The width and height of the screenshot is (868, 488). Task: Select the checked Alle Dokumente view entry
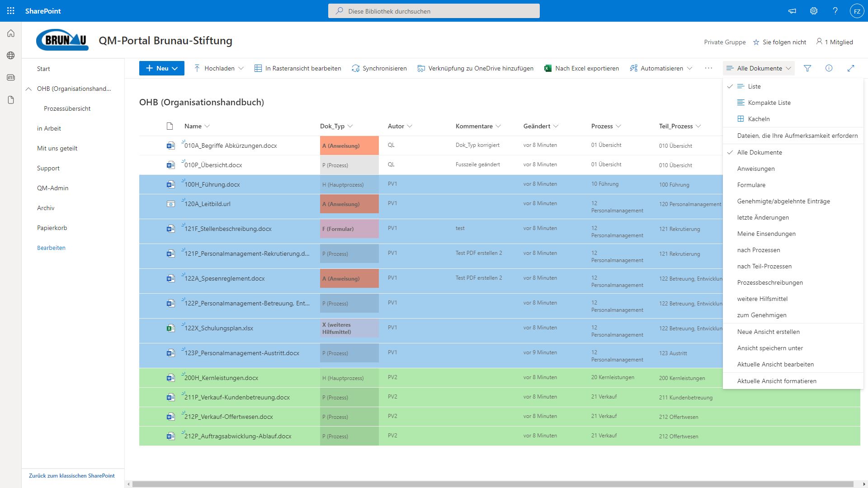pyautogui.click(x=793, y=152)
